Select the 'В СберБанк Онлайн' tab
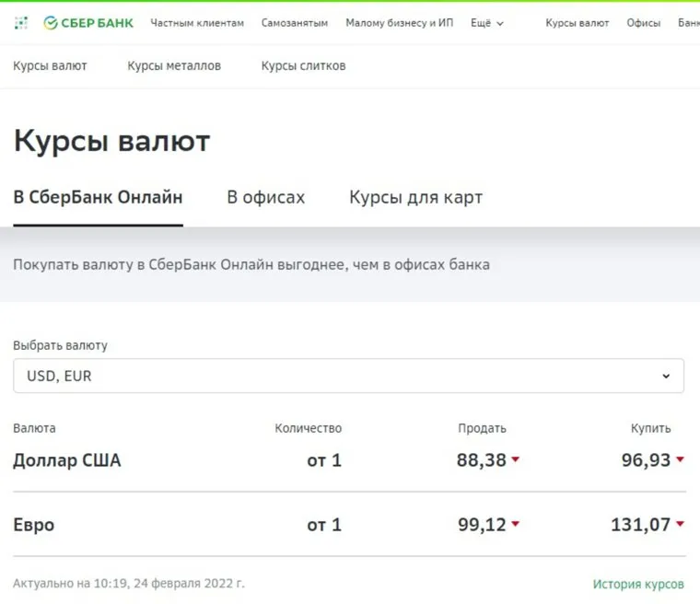This screenshot has height=604, width=700. [98, 197]
